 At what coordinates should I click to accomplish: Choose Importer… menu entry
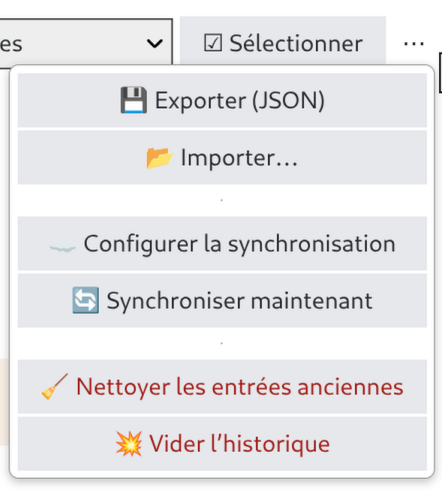pyautogui.click(x=222, y=157)
